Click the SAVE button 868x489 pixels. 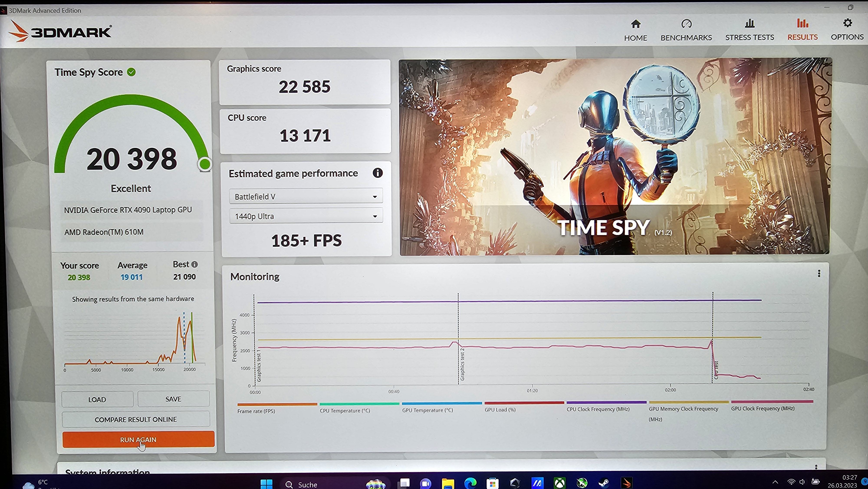coord(173,399)
